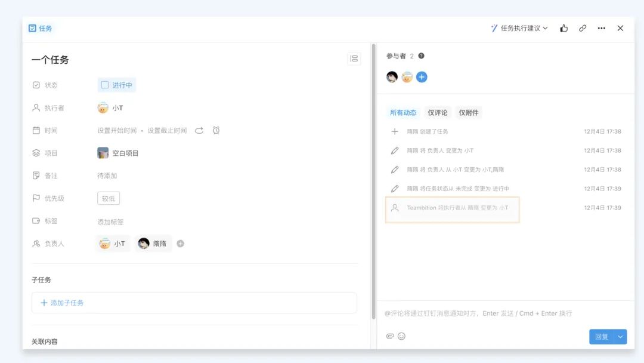
Task: Switch to 所有动态 tab
Action: [x=403, y=112]
